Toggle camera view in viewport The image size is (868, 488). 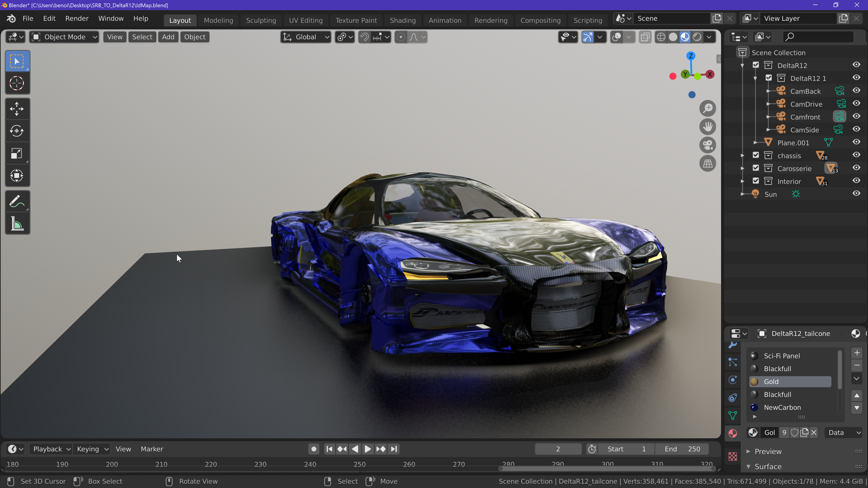pyautogui.click(x=708, y=145)
